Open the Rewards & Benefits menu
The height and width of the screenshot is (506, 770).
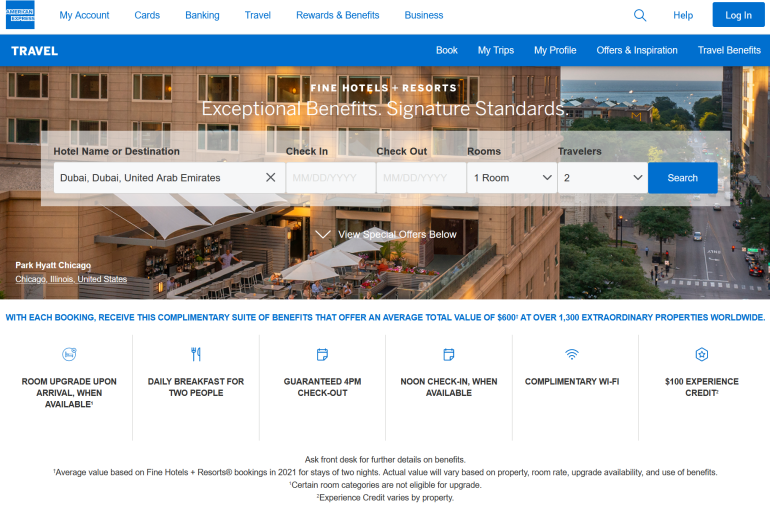[x=337, y=15]
